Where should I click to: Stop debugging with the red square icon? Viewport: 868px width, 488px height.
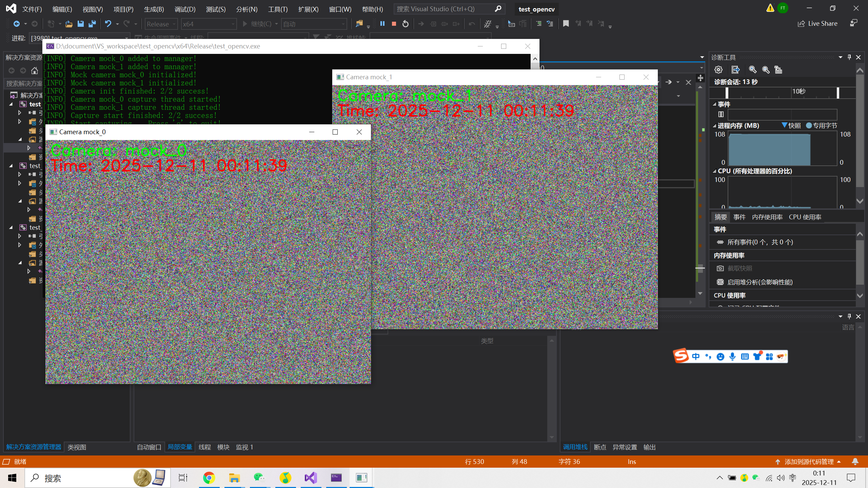tap(394, 24)
